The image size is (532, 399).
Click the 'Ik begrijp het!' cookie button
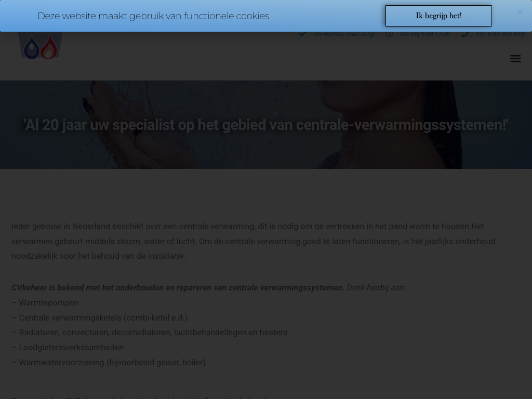tap(438, 16)
